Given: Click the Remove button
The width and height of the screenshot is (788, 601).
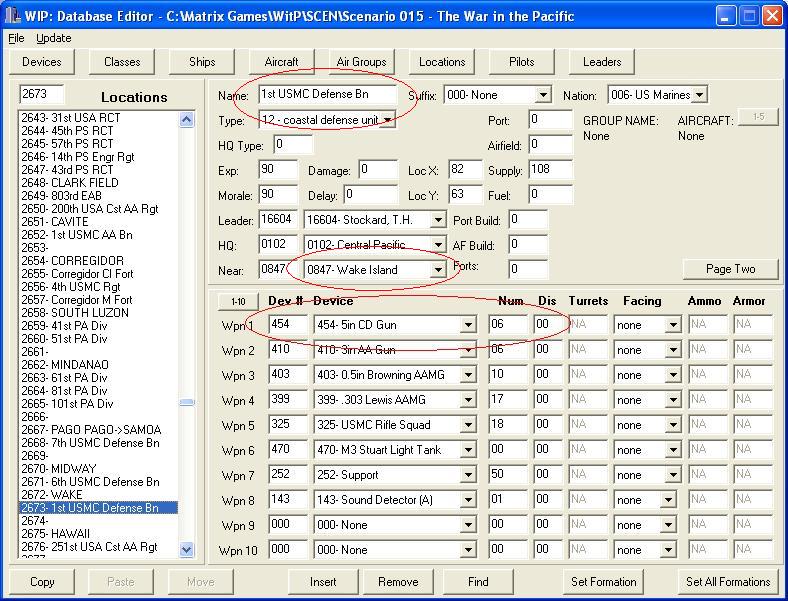Looking at the screenshot, I should click(x=398, y=582).
